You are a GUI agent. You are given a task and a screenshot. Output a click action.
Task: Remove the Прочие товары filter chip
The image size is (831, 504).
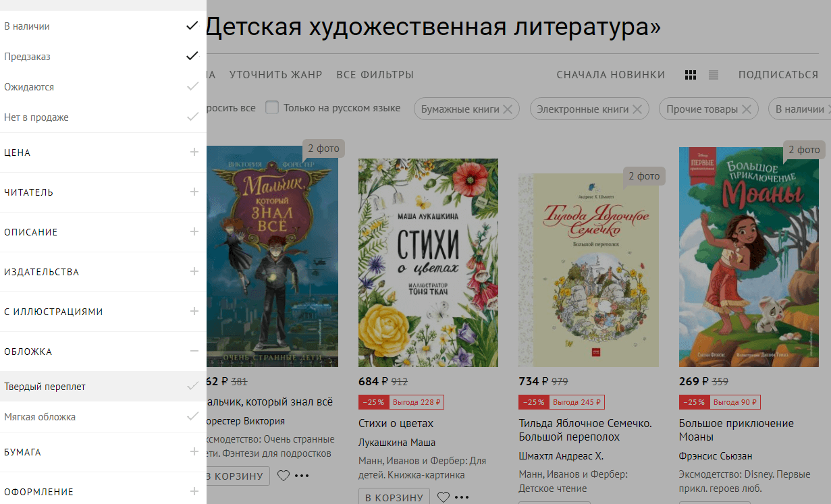pos(746,109)
